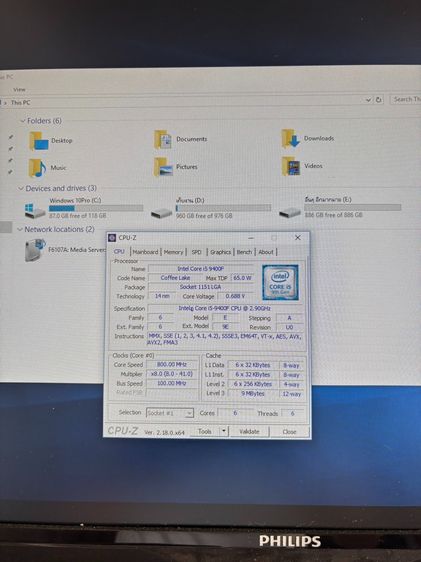Viewport: 421px width, 562px height.
Task: Select the E: drive icon
Action: click(x=290, y=213)
